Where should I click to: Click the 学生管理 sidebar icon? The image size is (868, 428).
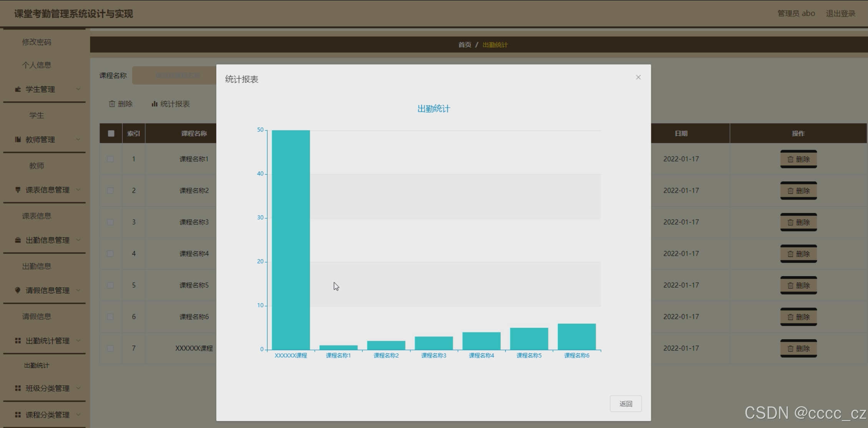click(x=18, y=89)
